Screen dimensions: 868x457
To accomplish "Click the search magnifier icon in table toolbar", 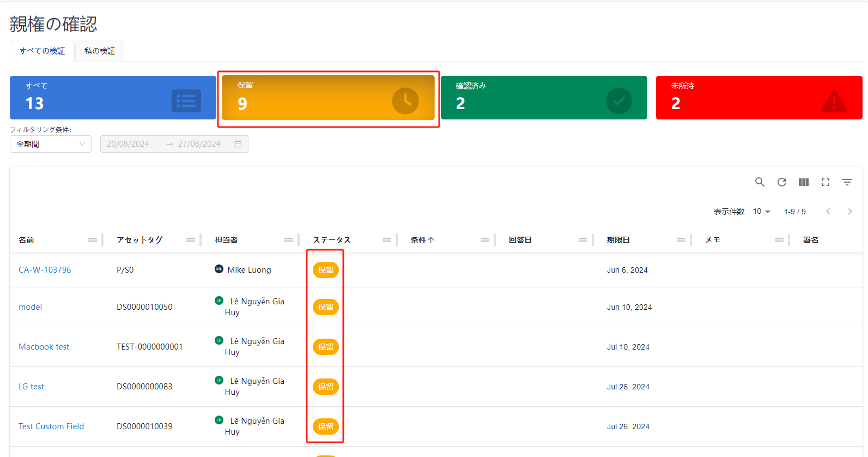I will point(760,182).
